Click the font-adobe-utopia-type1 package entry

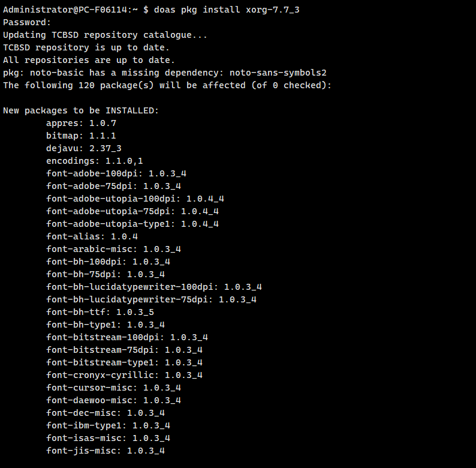(132, 224)
